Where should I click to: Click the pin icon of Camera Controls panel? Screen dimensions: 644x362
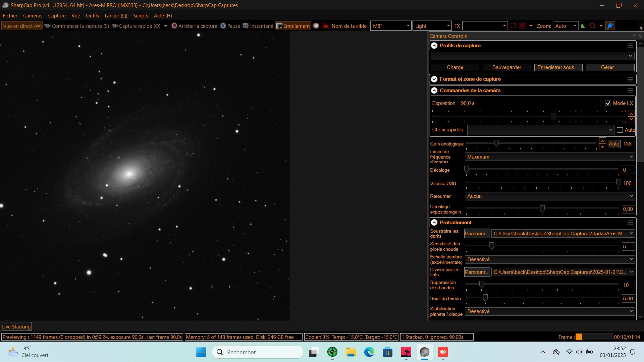[640, 36]
